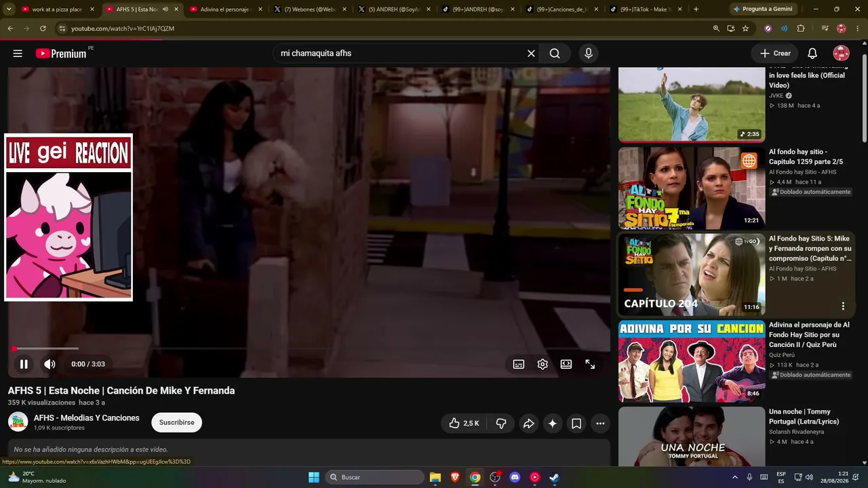
Task: Toggle subtitles on the video player
Action: tap(519, 364)
